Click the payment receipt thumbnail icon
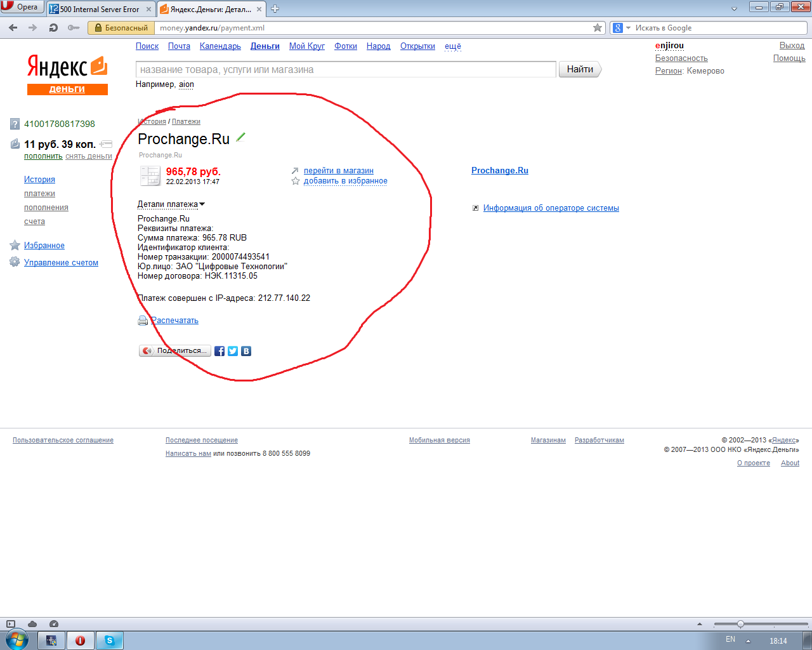The image size is (812, 650). [150, 176]
